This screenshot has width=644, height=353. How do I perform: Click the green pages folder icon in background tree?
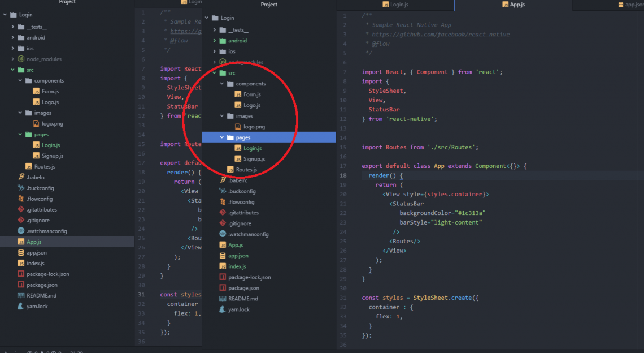[x=28, y=135]
